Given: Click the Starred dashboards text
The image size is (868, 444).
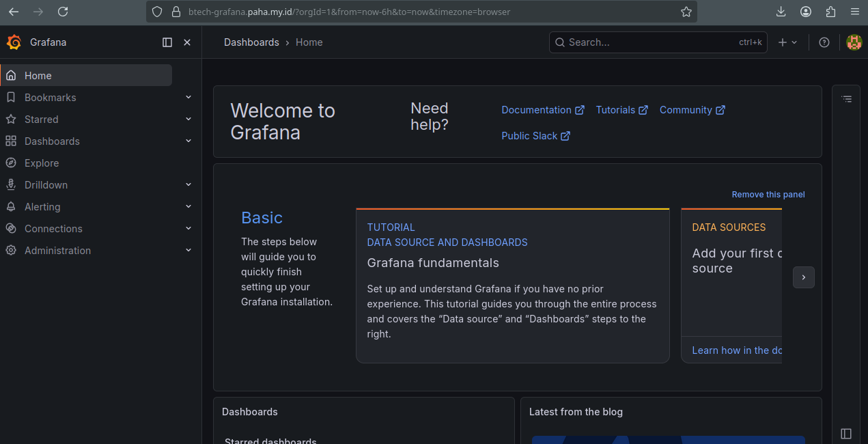Looking at the screenshot, I should (270, 441).
